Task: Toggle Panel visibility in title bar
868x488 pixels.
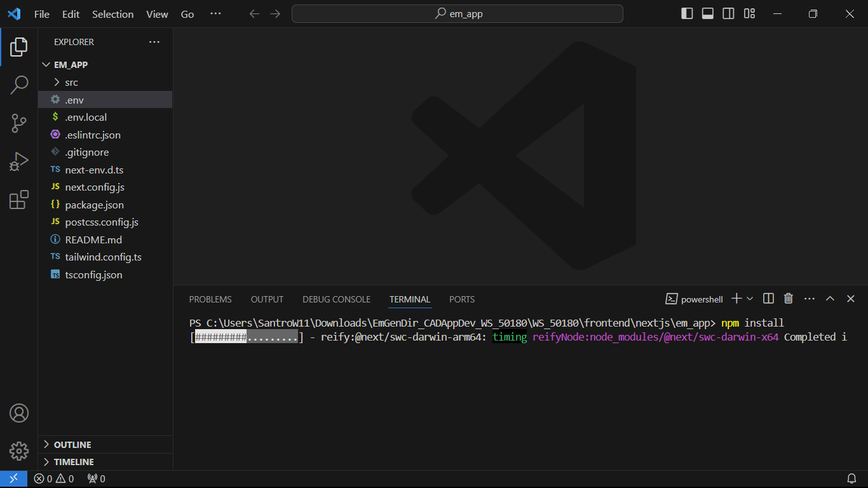Action: pyautogui.click(x=708, y=14)
